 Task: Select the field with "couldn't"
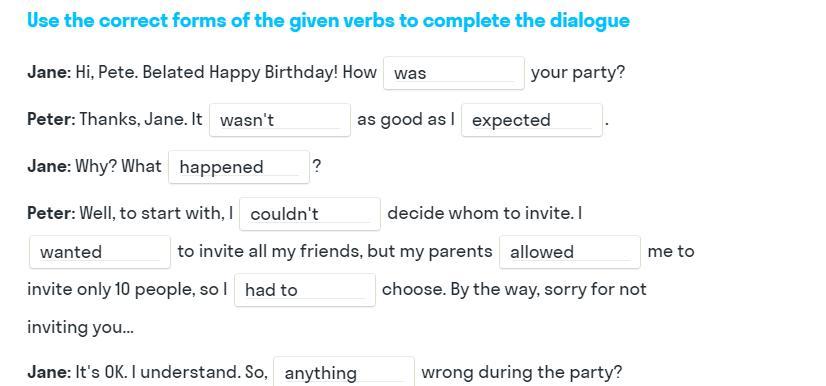tap(310, 214)
